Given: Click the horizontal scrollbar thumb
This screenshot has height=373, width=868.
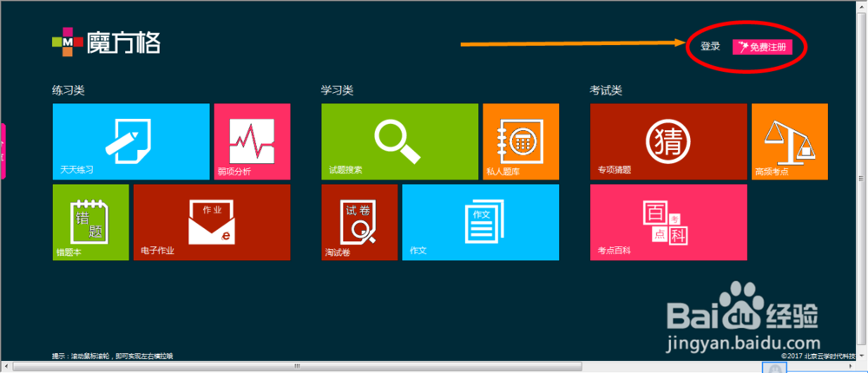Looking at the screenshot, I should [x=297, y=366].
